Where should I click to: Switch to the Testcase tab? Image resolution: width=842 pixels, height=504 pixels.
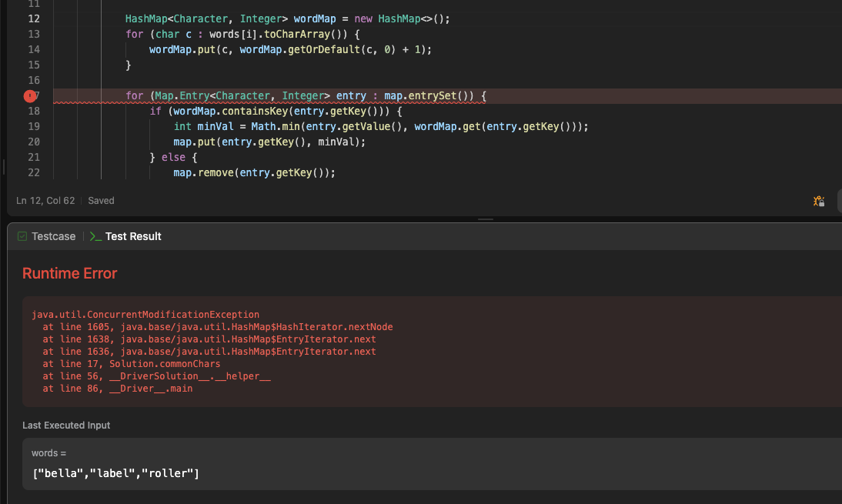pos(53,236)
